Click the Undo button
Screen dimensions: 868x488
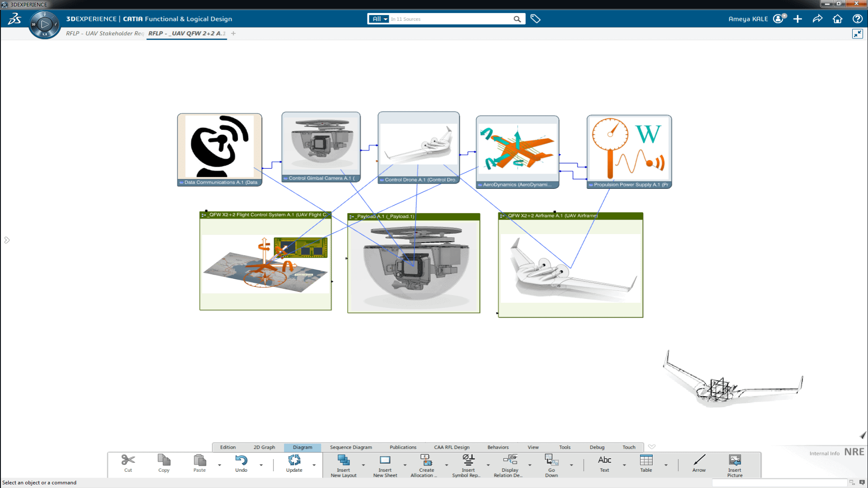[x=241, y=460]
